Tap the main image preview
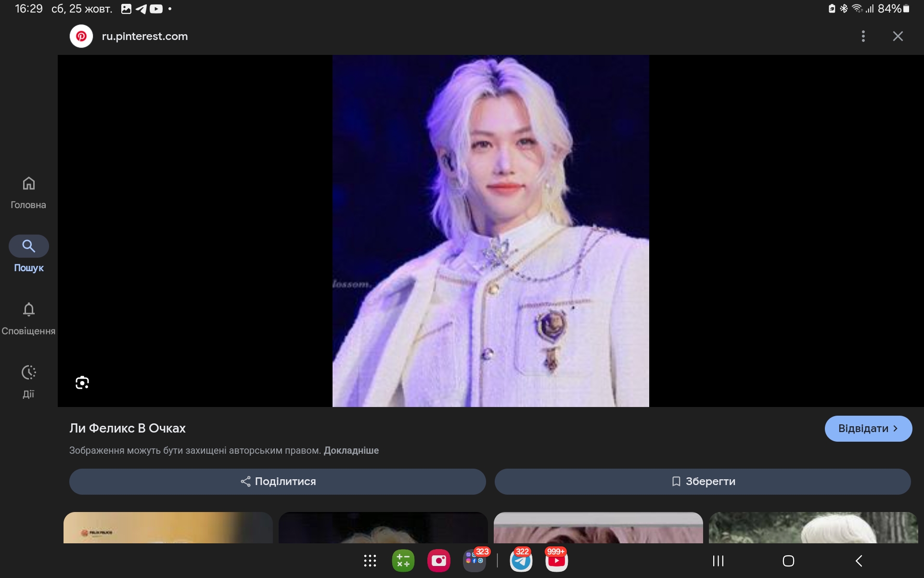Image resolution: width=924 pixels, height=578 pixels. [x=490, y=231]
